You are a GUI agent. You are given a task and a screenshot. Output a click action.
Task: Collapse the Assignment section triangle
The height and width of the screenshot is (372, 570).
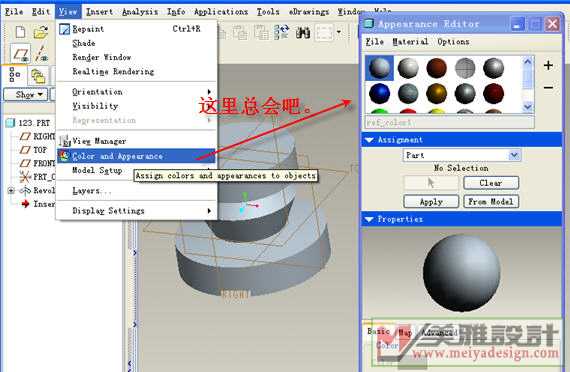coord(369,140)
